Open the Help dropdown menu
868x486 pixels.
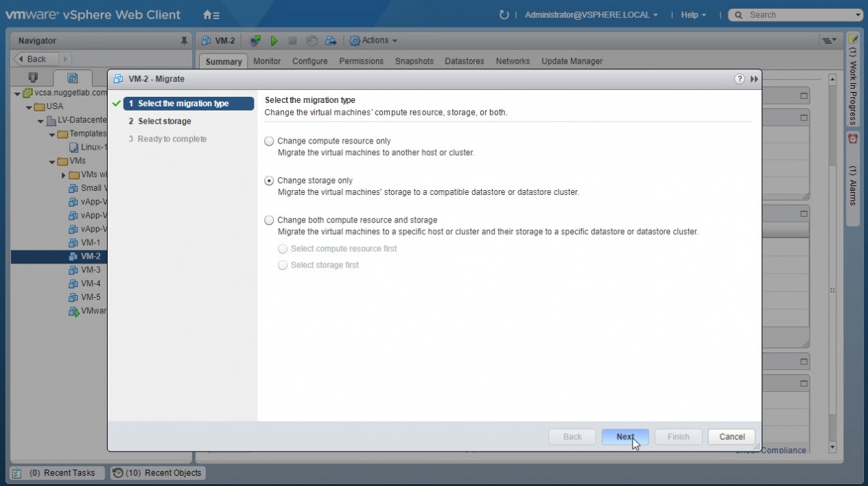pos(693,14)
